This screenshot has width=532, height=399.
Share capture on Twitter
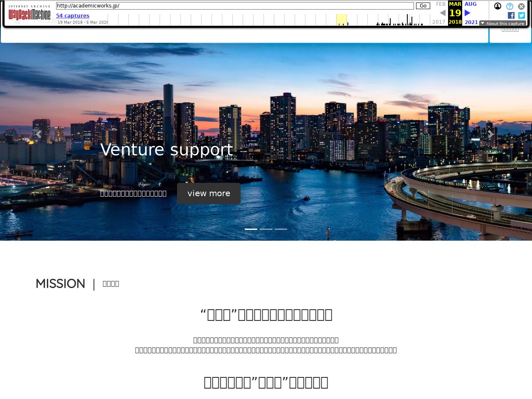[x=522, y=15]
